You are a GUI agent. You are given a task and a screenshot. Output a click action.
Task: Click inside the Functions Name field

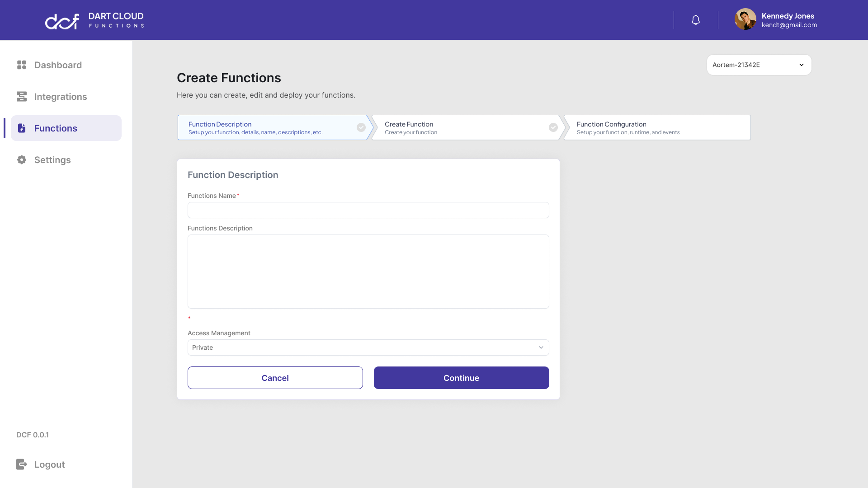[x=368, y=210]
